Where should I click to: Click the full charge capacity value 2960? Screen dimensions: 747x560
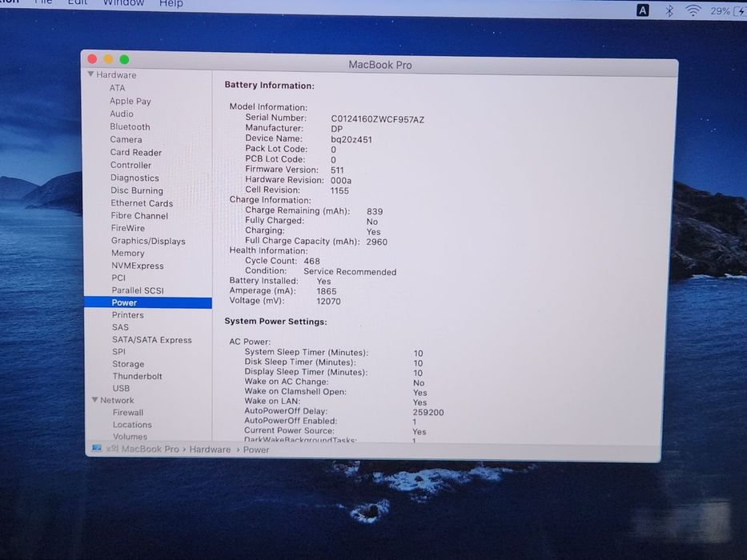[x=376, y=242]
